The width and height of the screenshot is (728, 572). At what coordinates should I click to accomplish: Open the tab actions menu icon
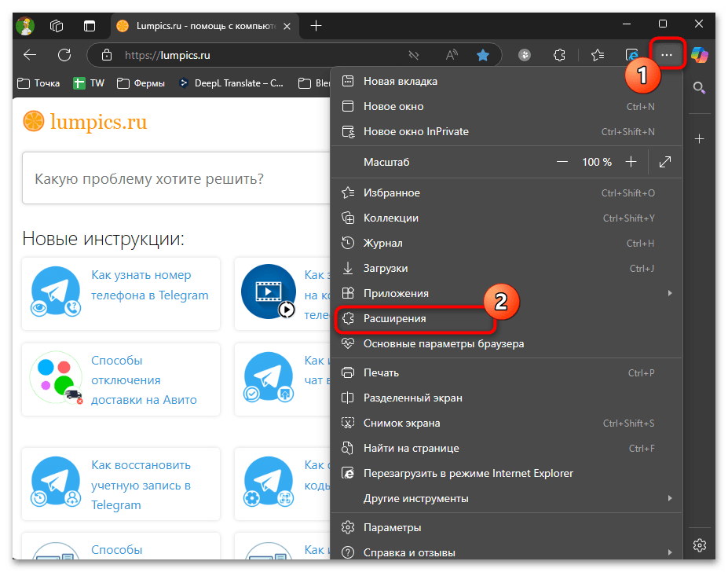90,26
